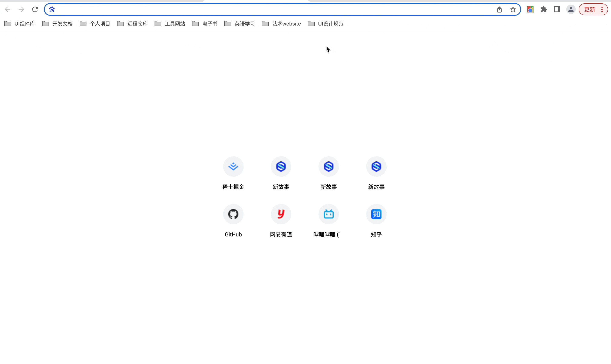This screenshot has height=364, width=611.
Task: Open the 远程仓库 bookmarks folder
Action: 132,24
